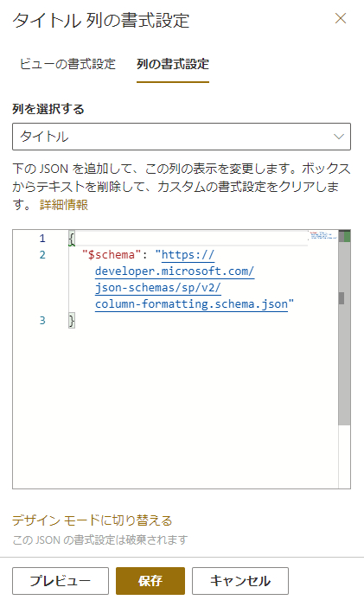Click the 列を選択する label
The height and width of the screenshot is (600, 364).
[x=48, y=110]
